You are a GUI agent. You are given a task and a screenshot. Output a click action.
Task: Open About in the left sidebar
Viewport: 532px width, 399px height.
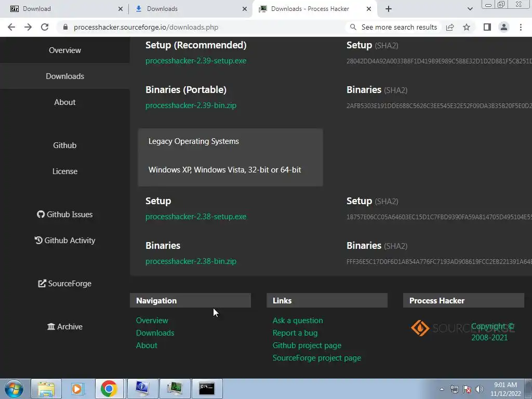[x=65, y=102]
